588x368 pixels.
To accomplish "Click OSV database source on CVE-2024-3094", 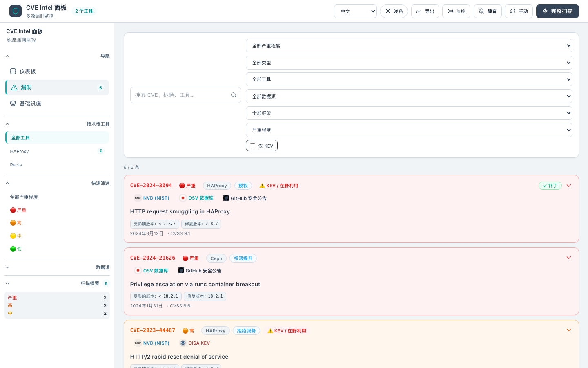I will 196,198.
